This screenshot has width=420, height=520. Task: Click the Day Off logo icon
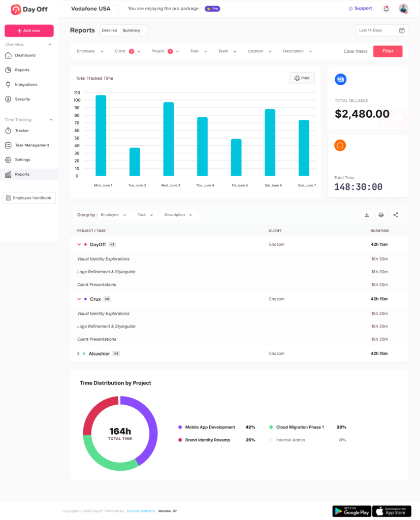16,10
